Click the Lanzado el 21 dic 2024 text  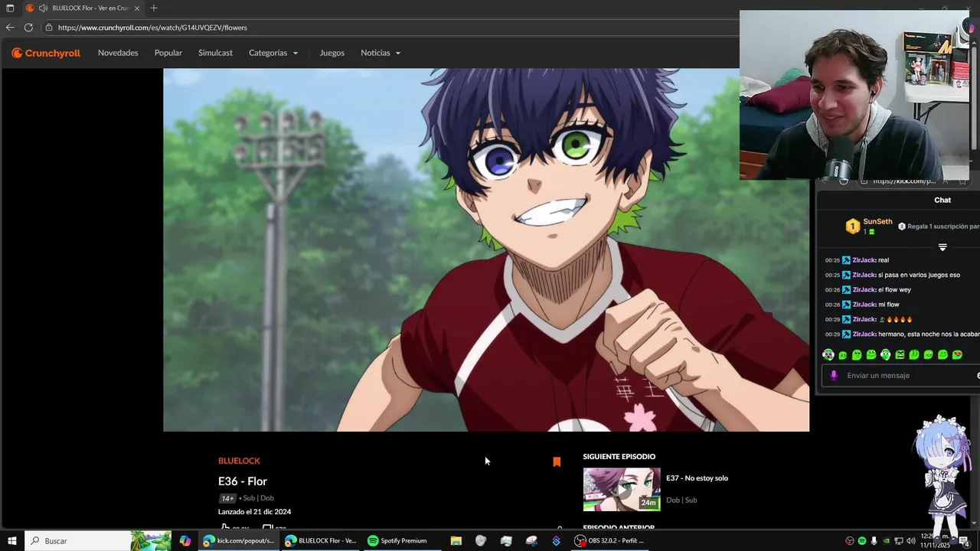click(254, 512)
